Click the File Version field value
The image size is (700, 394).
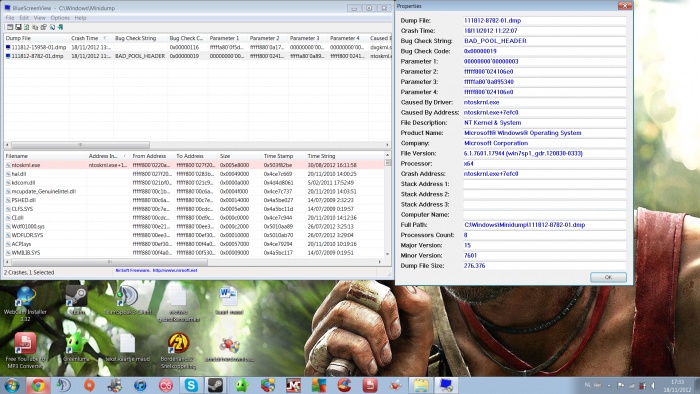point(544,153)
